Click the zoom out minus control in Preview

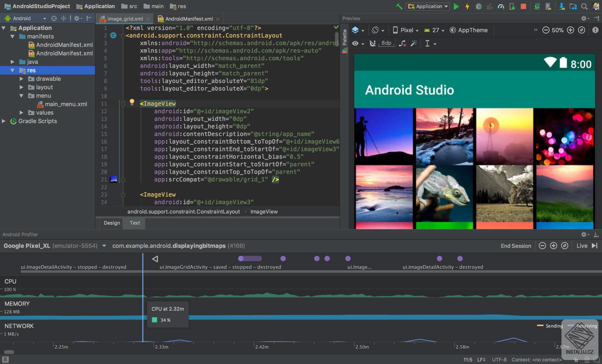546,30
